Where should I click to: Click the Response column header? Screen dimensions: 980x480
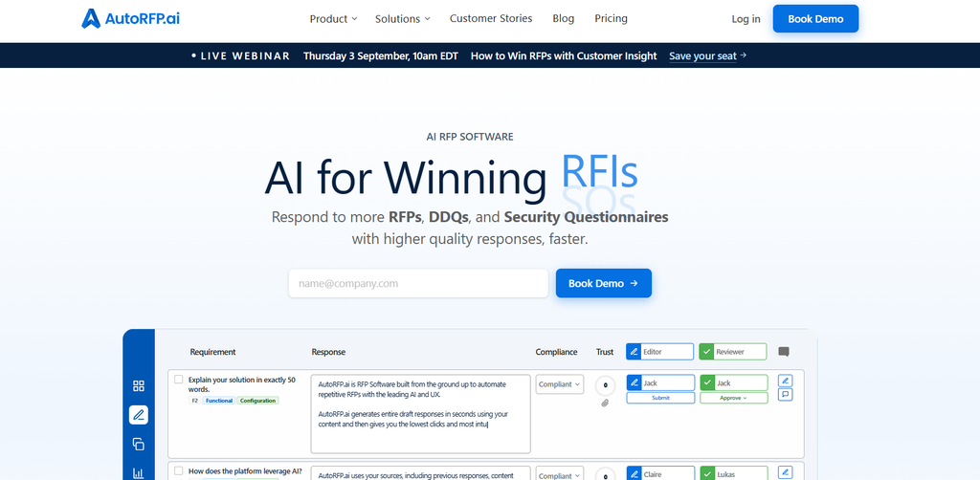(x=329, y=352)
